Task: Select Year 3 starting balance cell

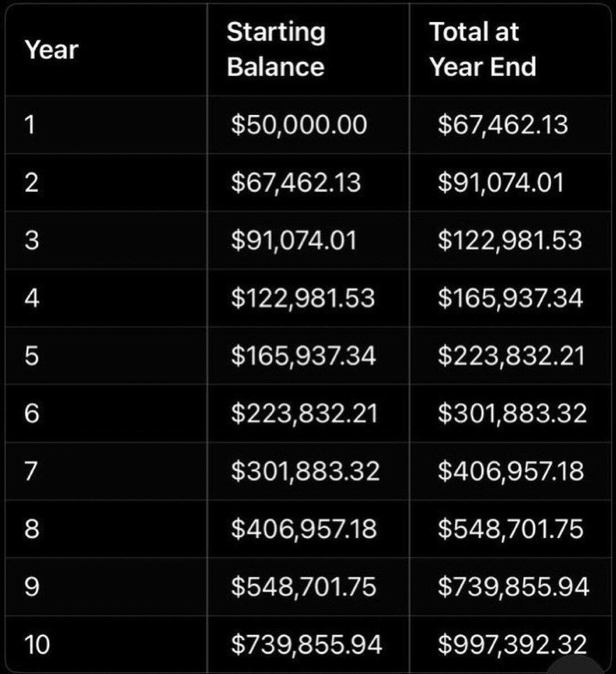Action: click(x=294, y=241)
